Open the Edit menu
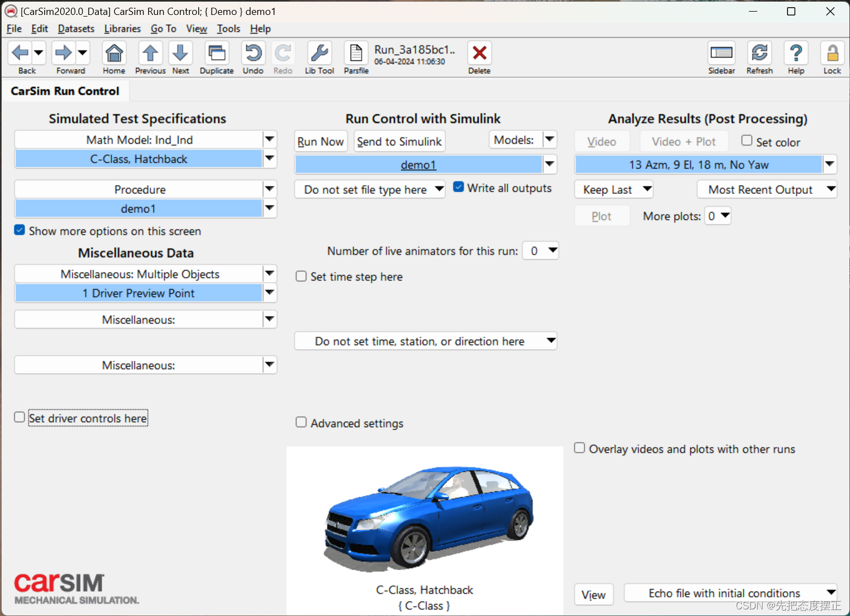Viewport: 850px width, 616px height. click(39, 29)
